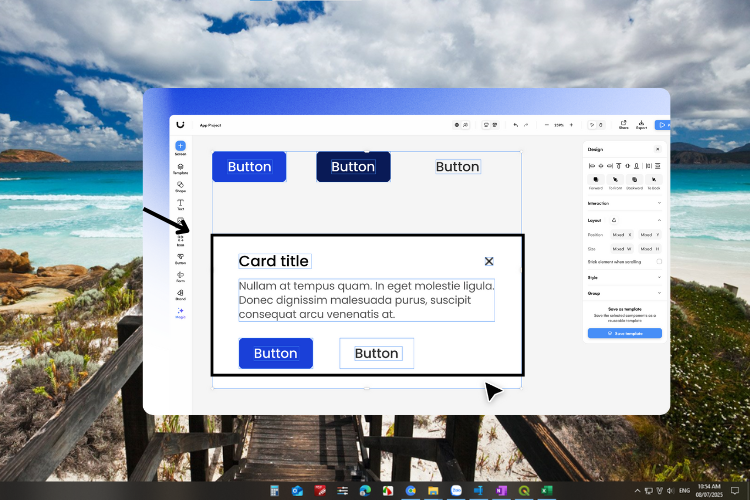The width and height of the screenshot is (750, 500).
Task: Open Calculator from the taskbar
Action: coord(275,490)
